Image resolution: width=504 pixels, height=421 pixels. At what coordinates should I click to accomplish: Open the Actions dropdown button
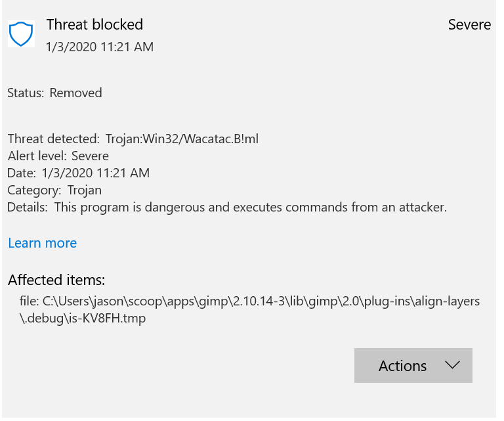(x=413, y=366)
